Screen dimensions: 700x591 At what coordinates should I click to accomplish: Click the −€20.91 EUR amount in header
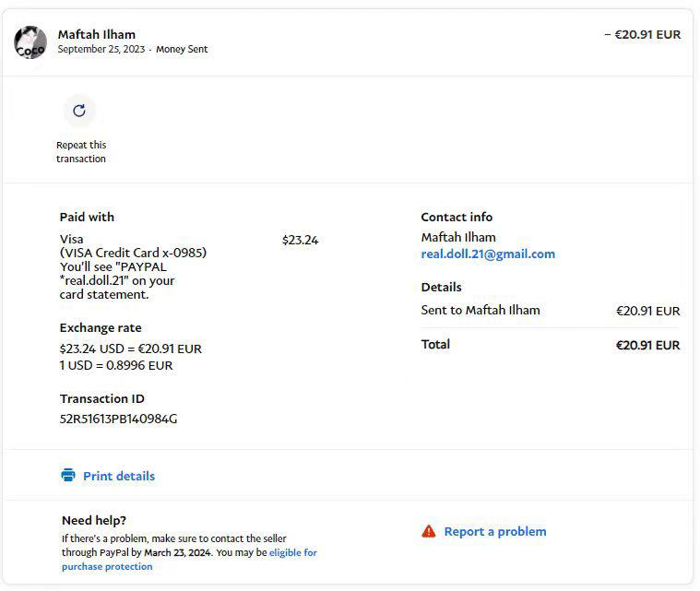coord(642,34)
